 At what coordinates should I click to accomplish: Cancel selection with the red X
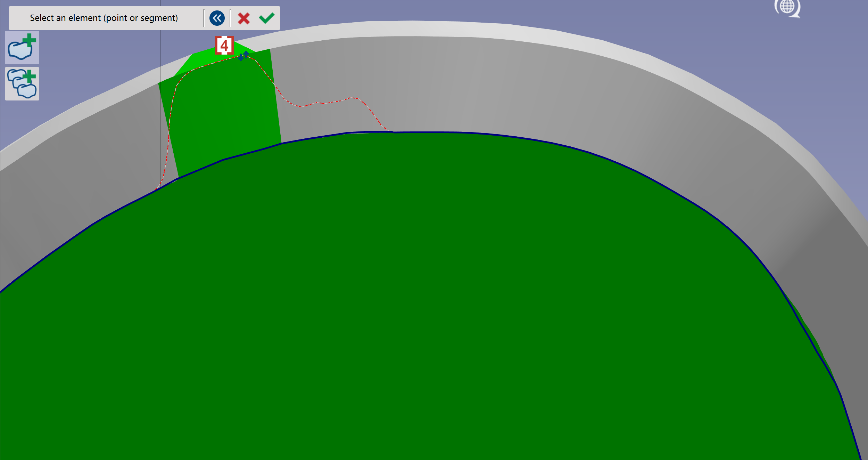click(x=244, y=18)
